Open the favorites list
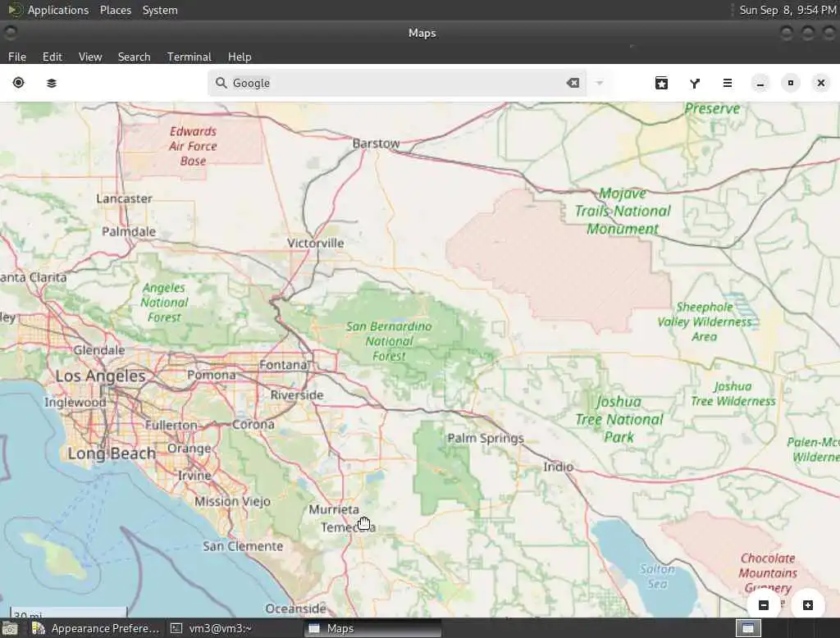 click(x=662, y=83)
